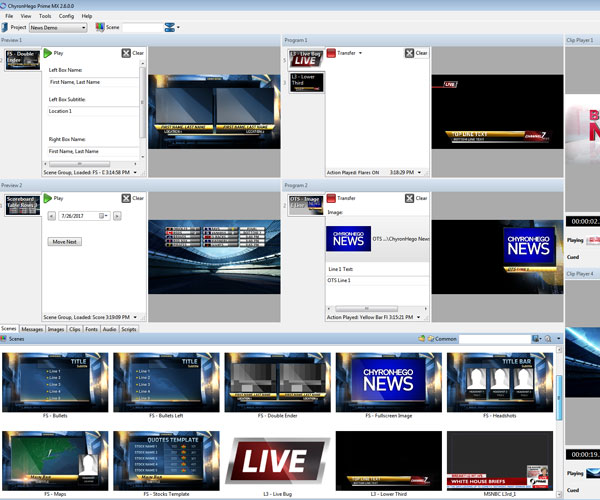
Task: Expand Preview 2 Scene Group status dropdown
Action: click(x=135, y=317)
